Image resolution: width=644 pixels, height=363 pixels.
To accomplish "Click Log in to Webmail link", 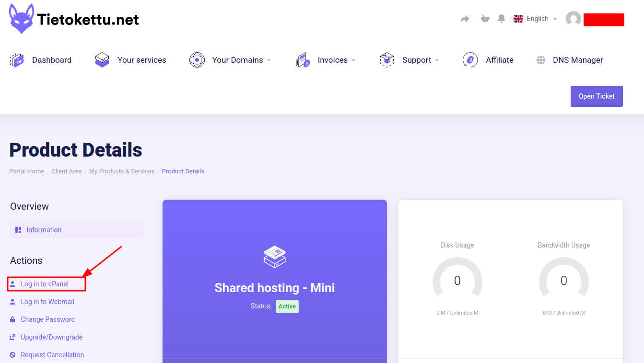I will coord(47,302).
